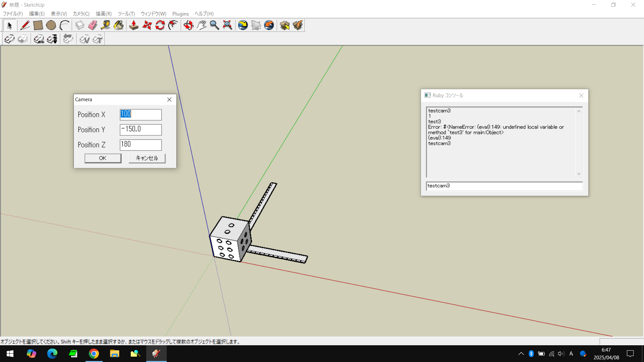The height and width of the screenshot is (362, 644).
Task: Select the Tape Measure tool
Action: [106, 25]
